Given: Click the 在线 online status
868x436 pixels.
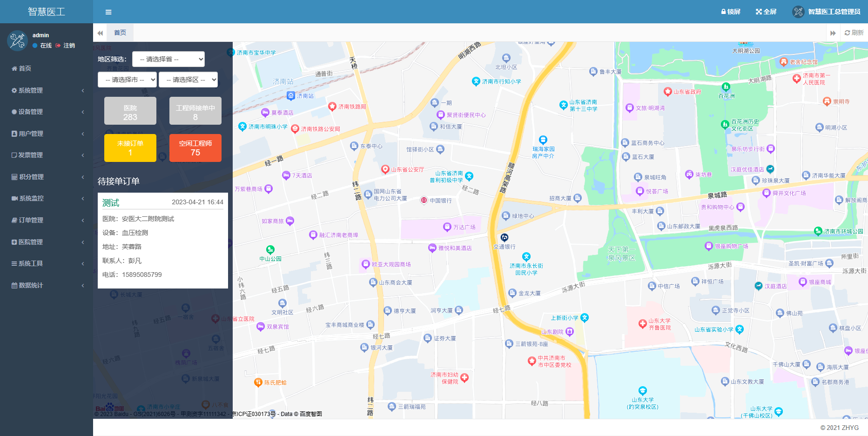Looking at the screenshot, I should [42, 46].
